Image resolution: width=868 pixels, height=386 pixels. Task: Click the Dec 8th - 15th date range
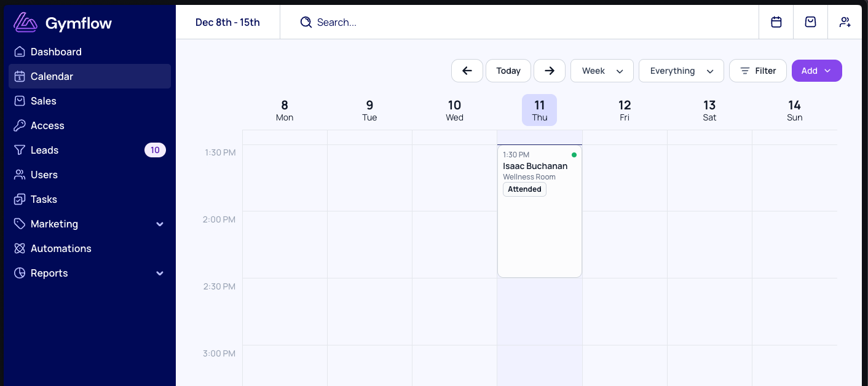[227, 22]
